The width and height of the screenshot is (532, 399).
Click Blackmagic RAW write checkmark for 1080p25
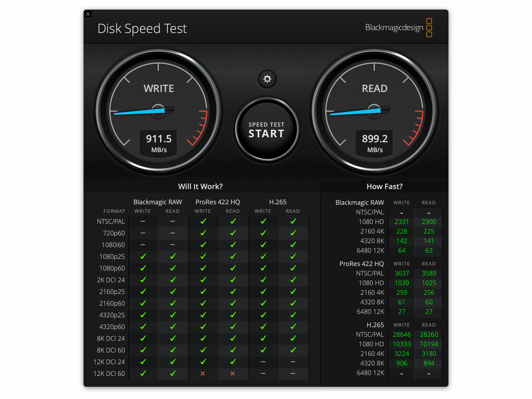coord(143,256)
